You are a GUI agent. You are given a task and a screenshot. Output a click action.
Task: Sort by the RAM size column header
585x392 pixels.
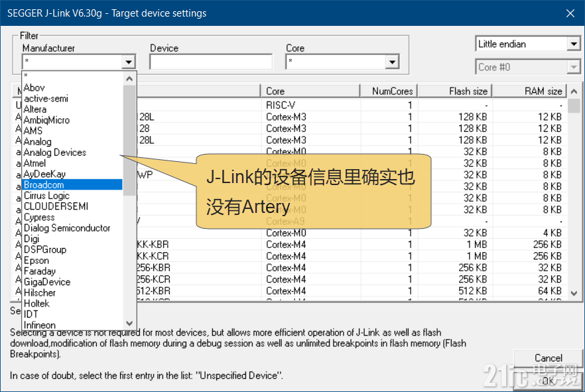pos(529,92)
